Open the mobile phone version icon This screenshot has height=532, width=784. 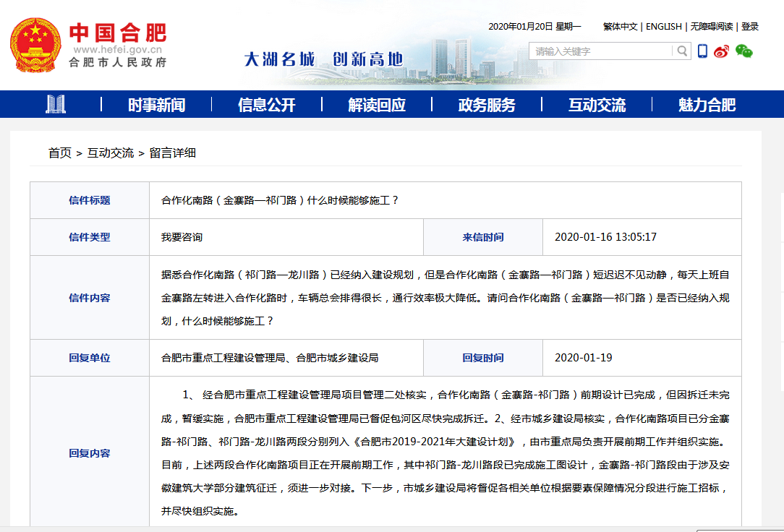point(702,51)
